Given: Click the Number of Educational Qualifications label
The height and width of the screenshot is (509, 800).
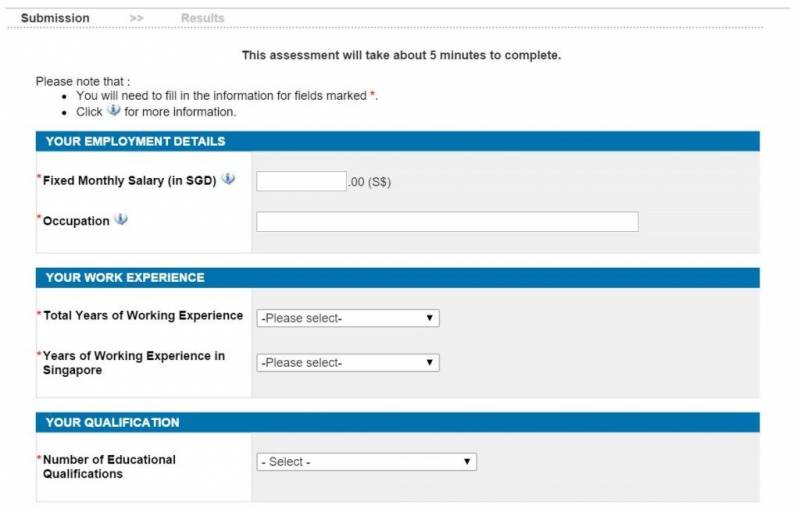Looking at the screenshot, I should click(108, 466).
